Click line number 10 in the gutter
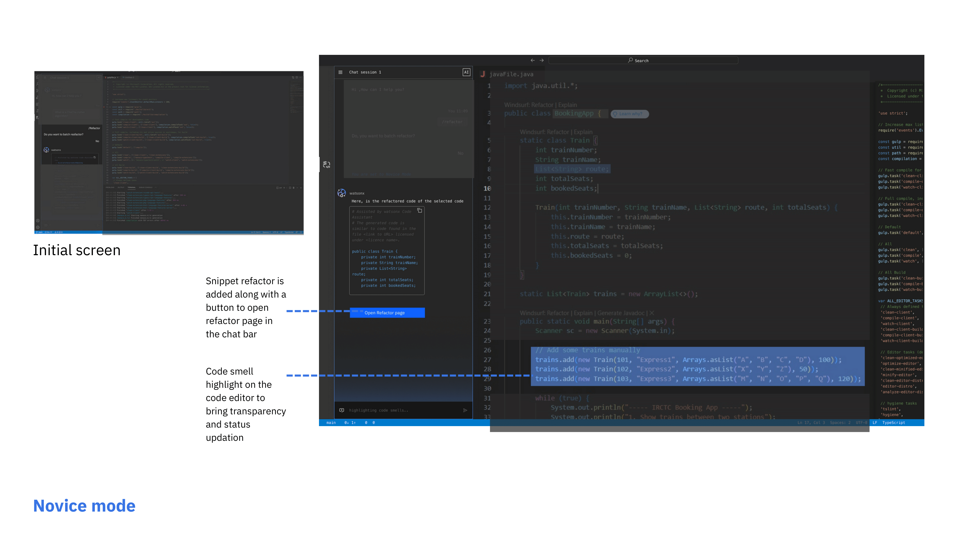 487,189
